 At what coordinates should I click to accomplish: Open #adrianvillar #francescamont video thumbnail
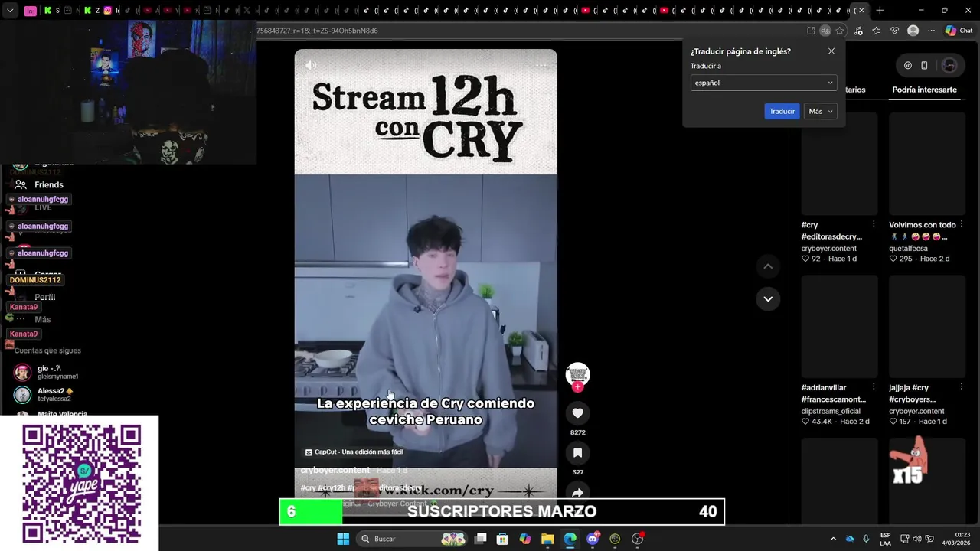click(839, 327)
